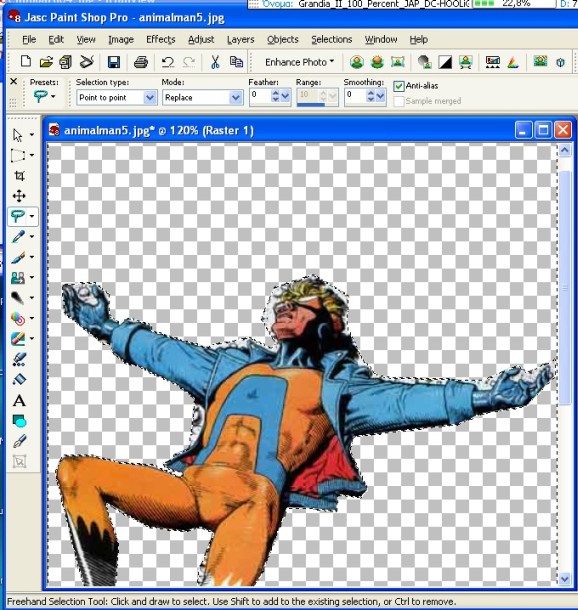The image size is (578, 610).
Task: Choose the Pen tool
Action: pyautogui.click(x=19, y=441)
